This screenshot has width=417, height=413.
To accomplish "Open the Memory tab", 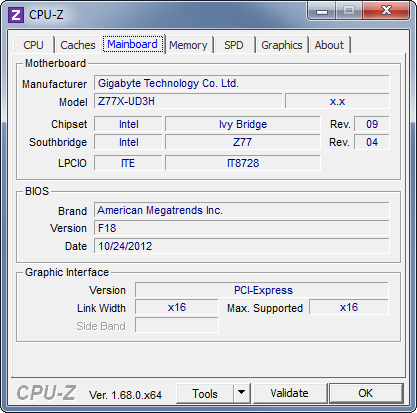I will coord(188,45).
